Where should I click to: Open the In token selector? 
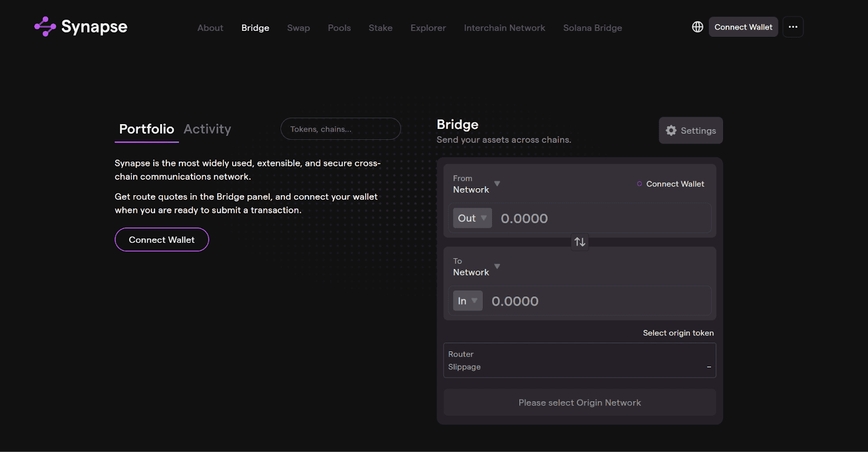468,301
